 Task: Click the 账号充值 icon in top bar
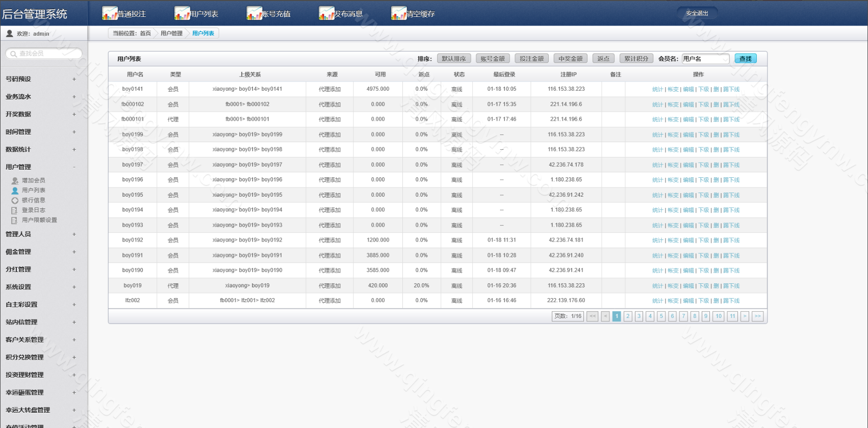pyautogui.click(x=254, y=13)
